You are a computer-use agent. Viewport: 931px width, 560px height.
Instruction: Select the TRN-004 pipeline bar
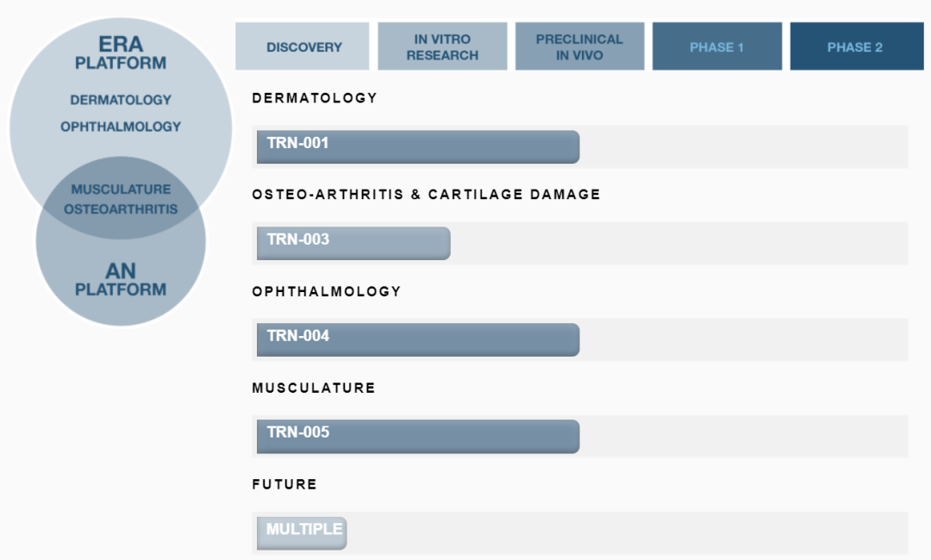click(417, 339)
